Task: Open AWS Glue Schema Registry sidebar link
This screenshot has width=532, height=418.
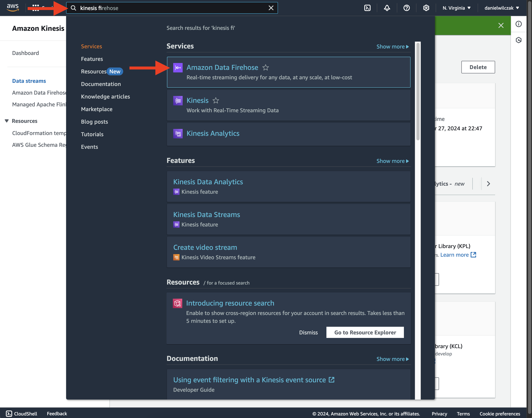Action: coord(39,145)
